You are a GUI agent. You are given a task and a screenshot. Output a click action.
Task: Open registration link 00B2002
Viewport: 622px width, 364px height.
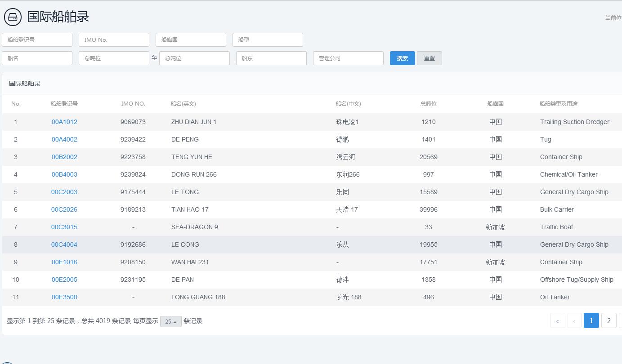(x=64, y=157)
